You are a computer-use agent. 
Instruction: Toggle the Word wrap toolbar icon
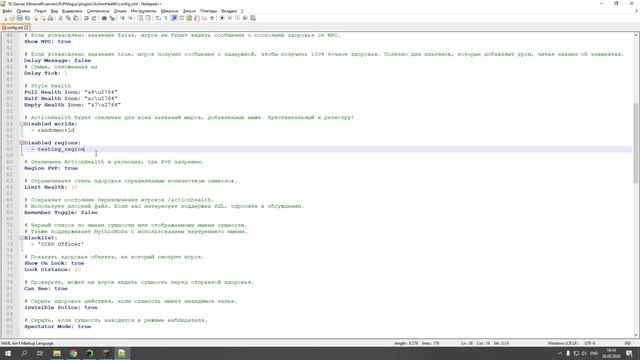158,18
